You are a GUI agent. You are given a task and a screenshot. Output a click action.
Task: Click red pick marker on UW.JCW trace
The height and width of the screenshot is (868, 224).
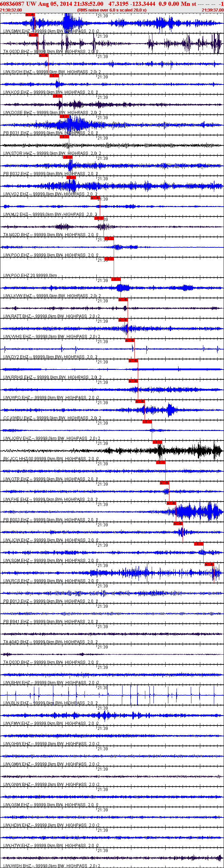point(178,524)
